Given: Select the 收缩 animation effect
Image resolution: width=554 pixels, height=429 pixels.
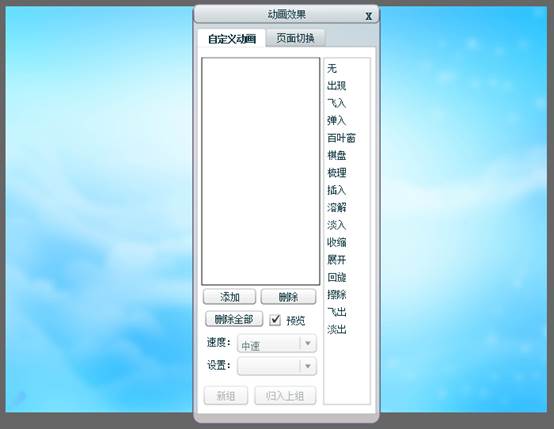Looking at the screenshot, I should click(x=336, y=242).
